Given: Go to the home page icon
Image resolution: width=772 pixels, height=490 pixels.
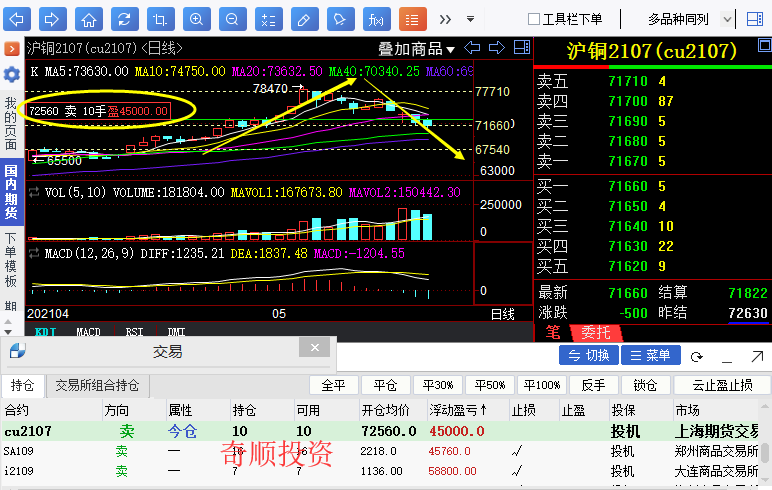Looking at the screenshot, I should [89, 19].
